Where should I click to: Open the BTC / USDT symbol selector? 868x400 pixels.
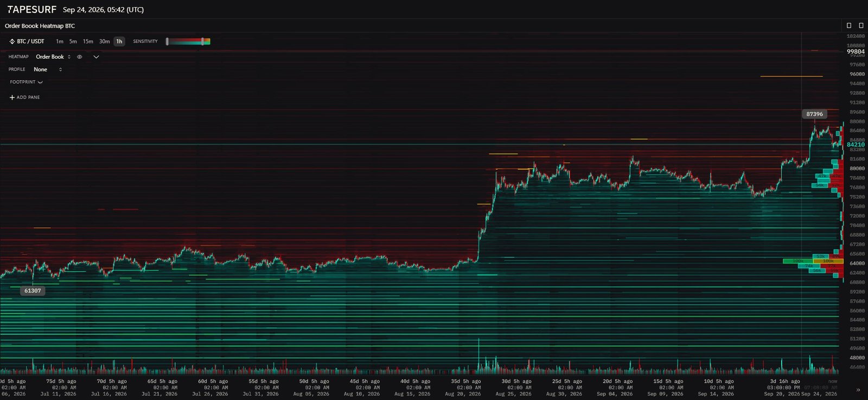tap(27, 41)
